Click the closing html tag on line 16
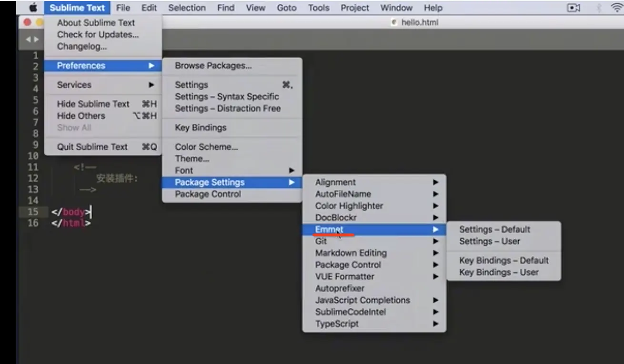Viewport: 624px width, 364px height. point(70,223)
